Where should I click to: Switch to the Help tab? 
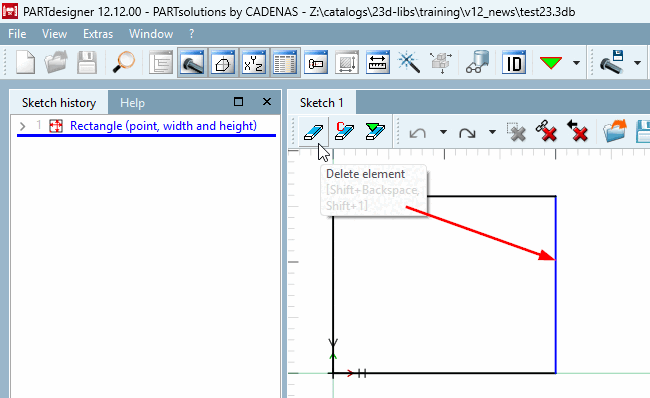click(132, 102)
